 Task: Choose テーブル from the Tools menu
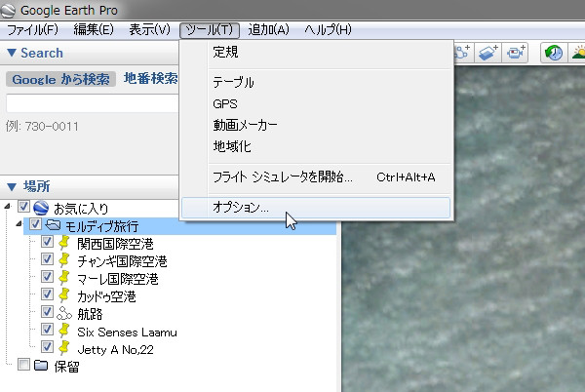coord(316,82)
